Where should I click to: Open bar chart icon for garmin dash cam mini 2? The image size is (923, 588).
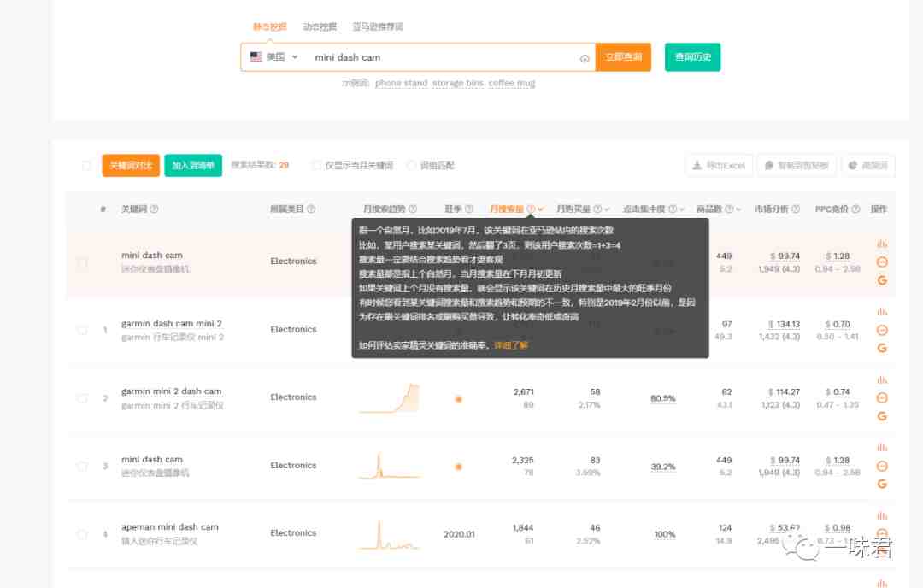point(882,311)
